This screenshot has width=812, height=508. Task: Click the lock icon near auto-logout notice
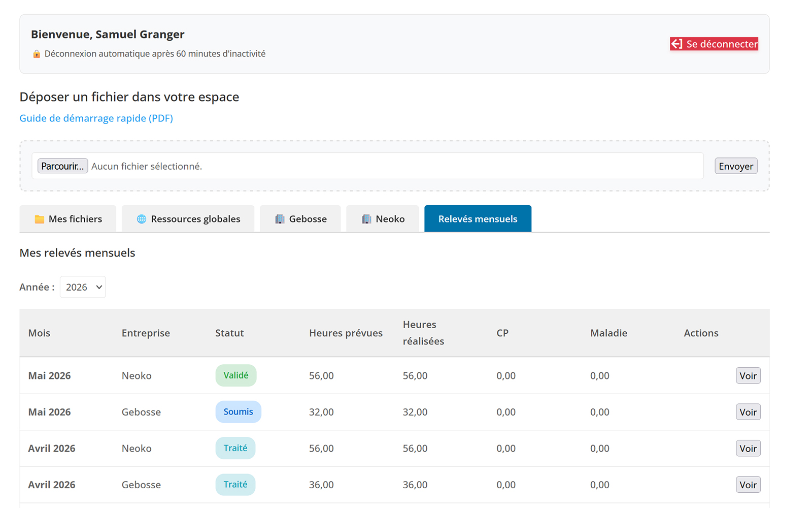click(37, 54)
